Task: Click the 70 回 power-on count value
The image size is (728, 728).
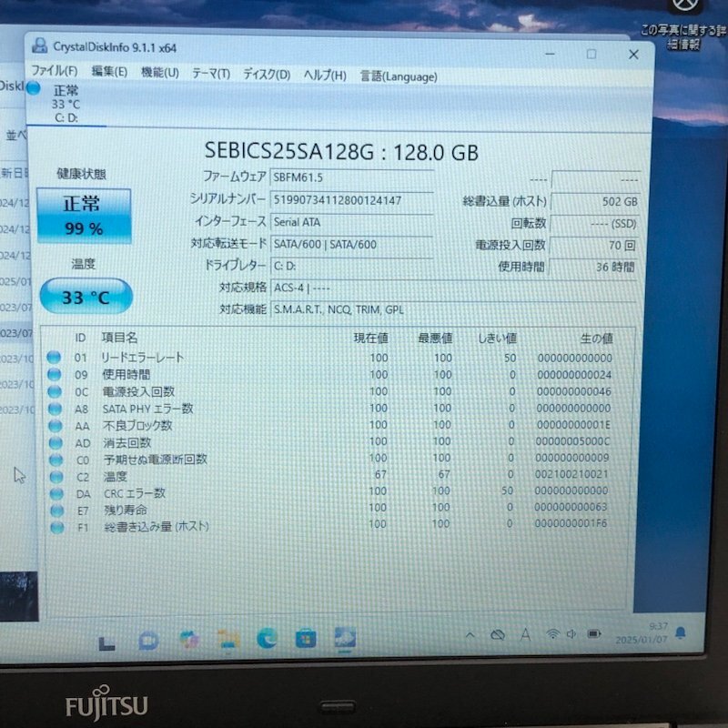Action: pyautogui.click(x=594, y=245)
